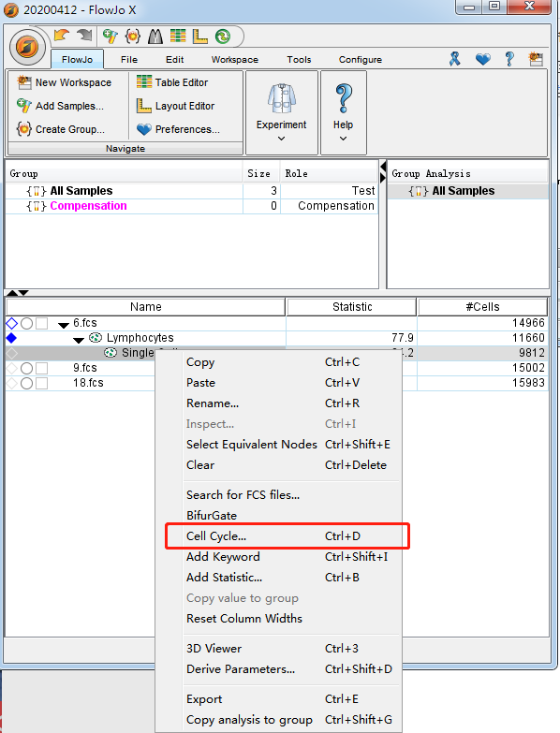Select the Compensation group row

click(x=192, y=206)
